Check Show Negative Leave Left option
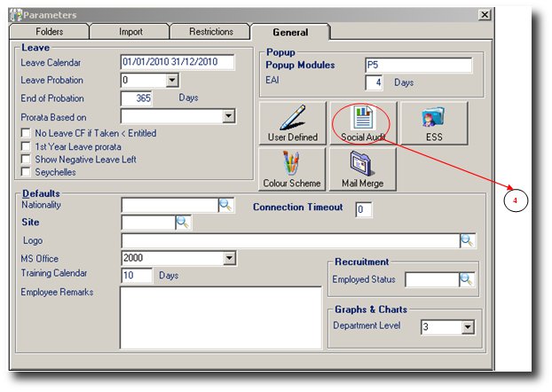The width and height of the screenshot is (552, 392). coord(27,160)
